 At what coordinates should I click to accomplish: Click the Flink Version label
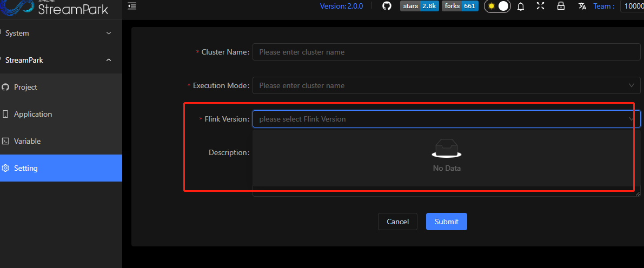(227, 119)
